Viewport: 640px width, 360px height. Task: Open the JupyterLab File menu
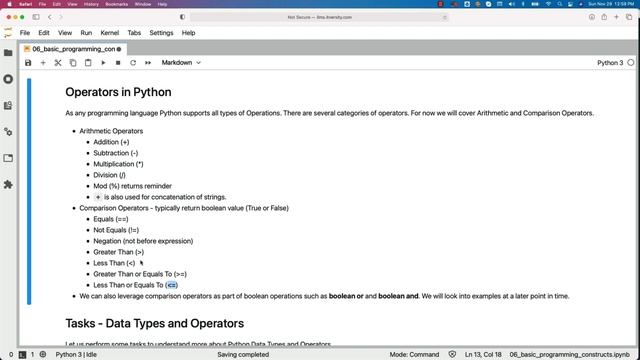[25, 33]
